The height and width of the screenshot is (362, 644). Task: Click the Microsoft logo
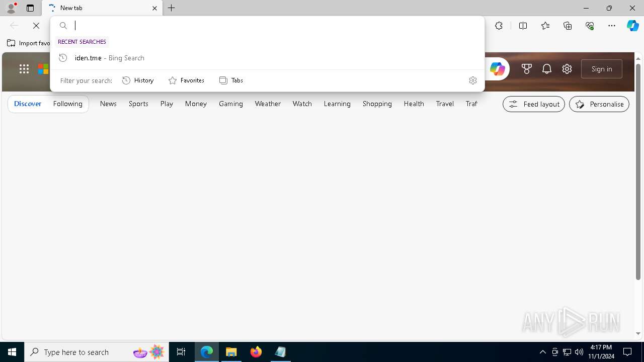click(43, 69)
